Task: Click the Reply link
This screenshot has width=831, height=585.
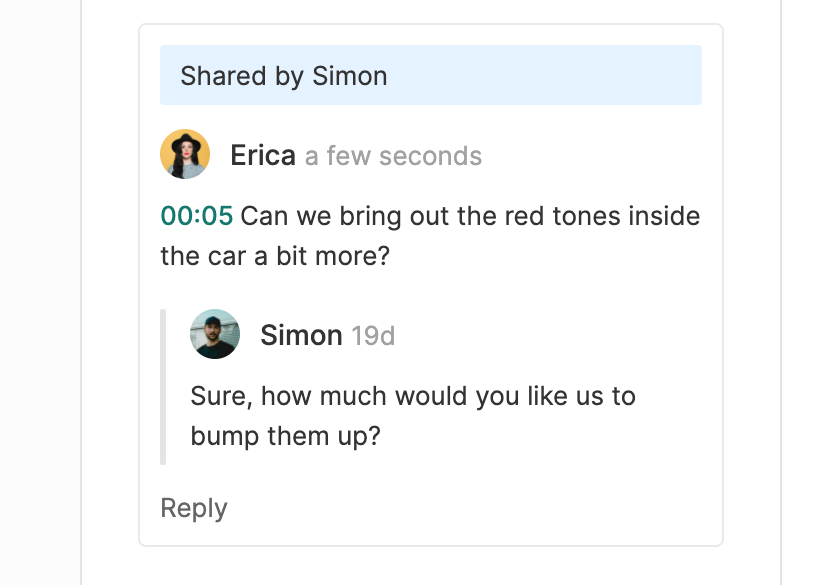Action: tap(193, 508)
